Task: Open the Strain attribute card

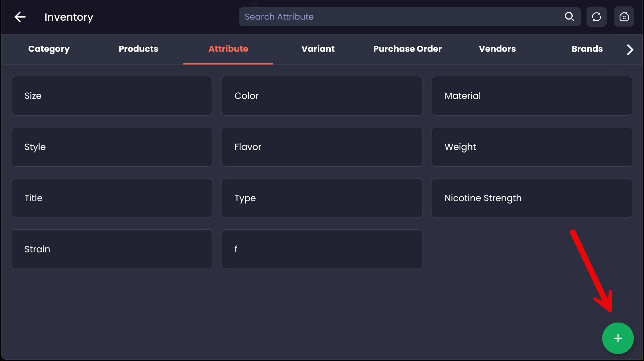Action: (x=112, y=249)
